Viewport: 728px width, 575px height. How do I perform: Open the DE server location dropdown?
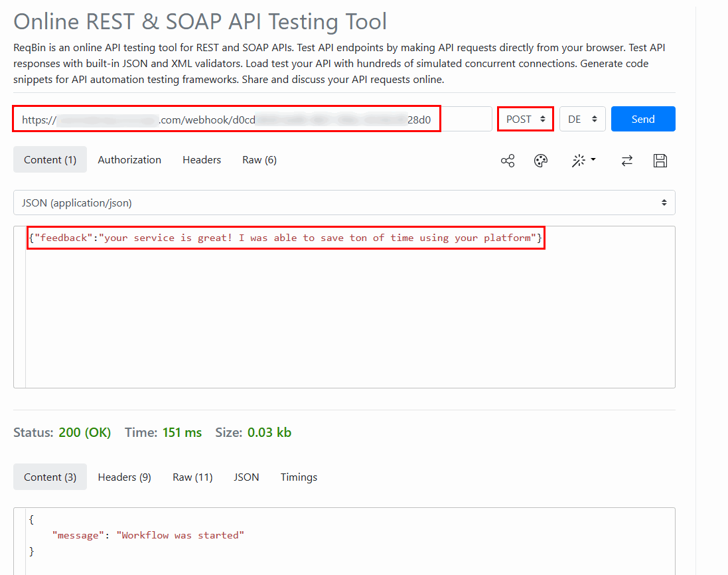pos(582,119)
